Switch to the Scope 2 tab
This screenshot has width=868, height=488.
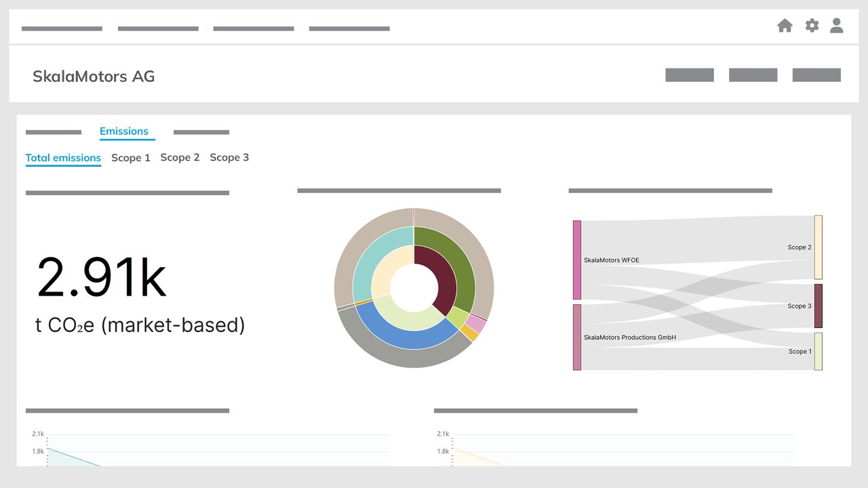pos(180,157)
